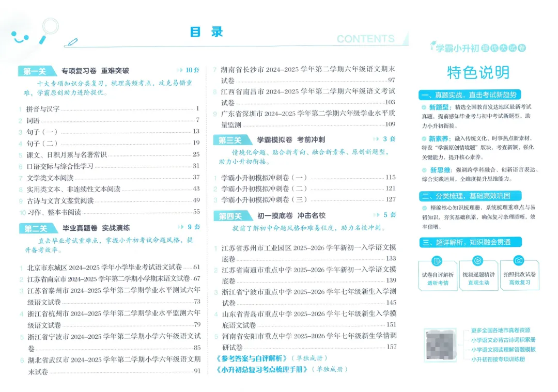Screen dimensions: 558x392
Task: Click the 试卷自评解析 feature box
Action: 438,276
